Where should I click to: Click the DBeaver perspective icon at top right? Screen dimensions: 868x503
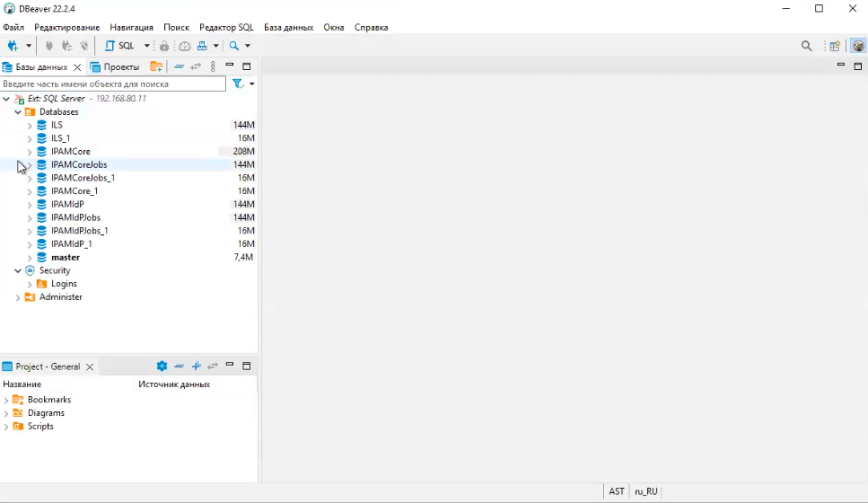[x=858, y=47]
